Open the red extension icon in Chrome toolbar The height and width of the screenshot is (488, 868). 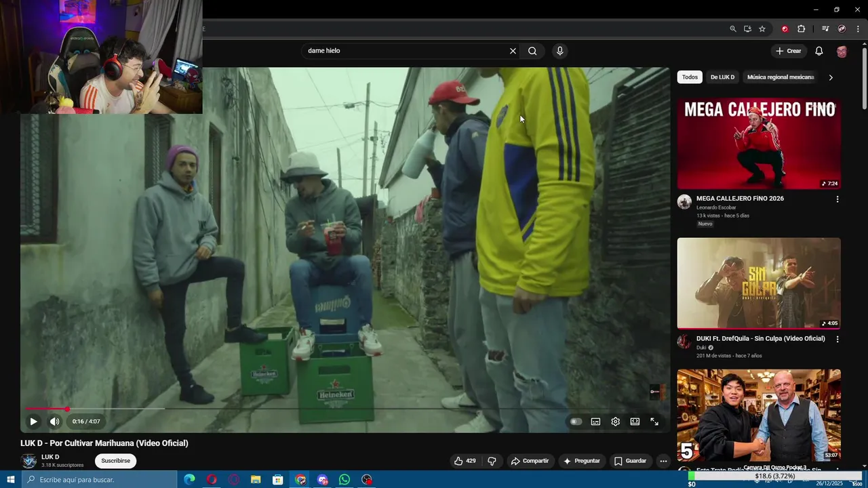(785, 28)
